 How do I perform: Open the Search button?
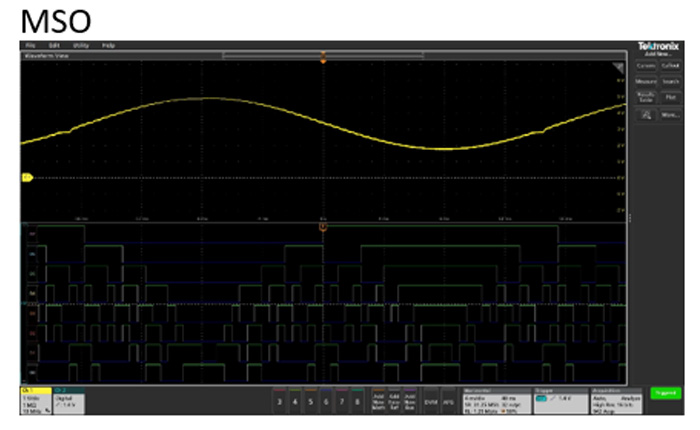(670, 82)
